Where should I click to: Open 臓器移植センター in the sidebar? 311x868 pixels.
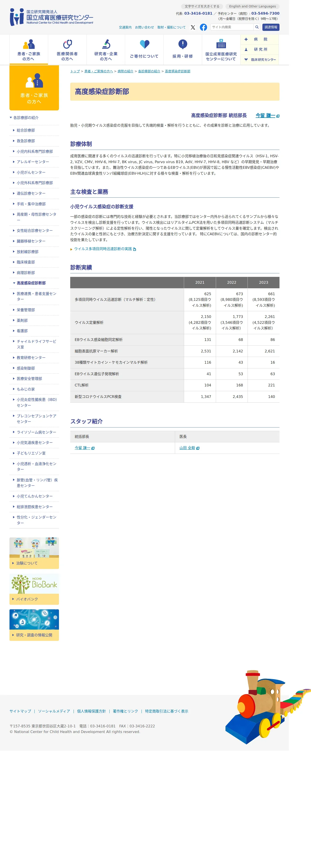31,241
